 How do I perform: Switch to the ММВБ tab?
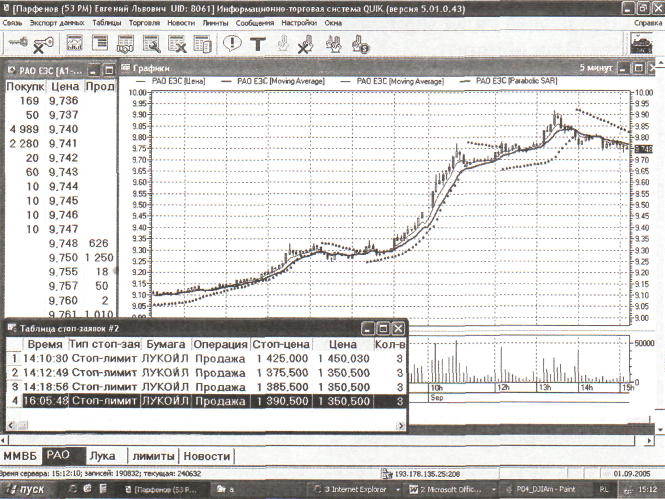tap(20, 456)
